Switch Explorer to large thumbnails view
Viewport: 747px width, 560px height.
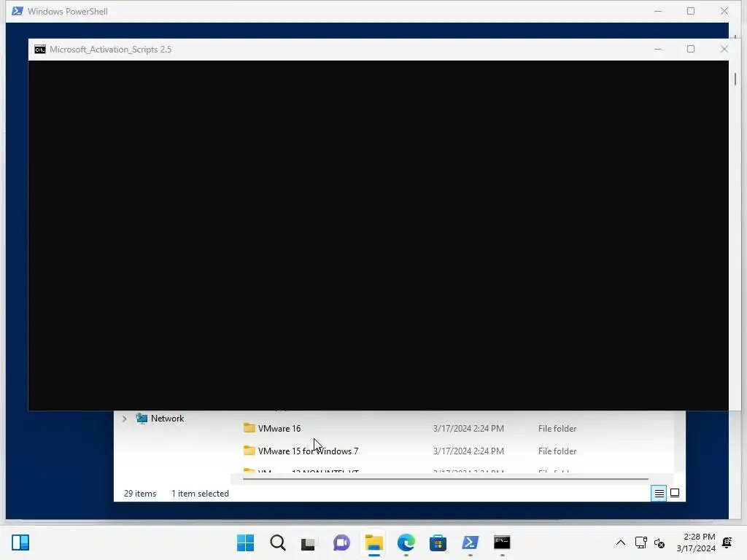click(x=675, y=494)
